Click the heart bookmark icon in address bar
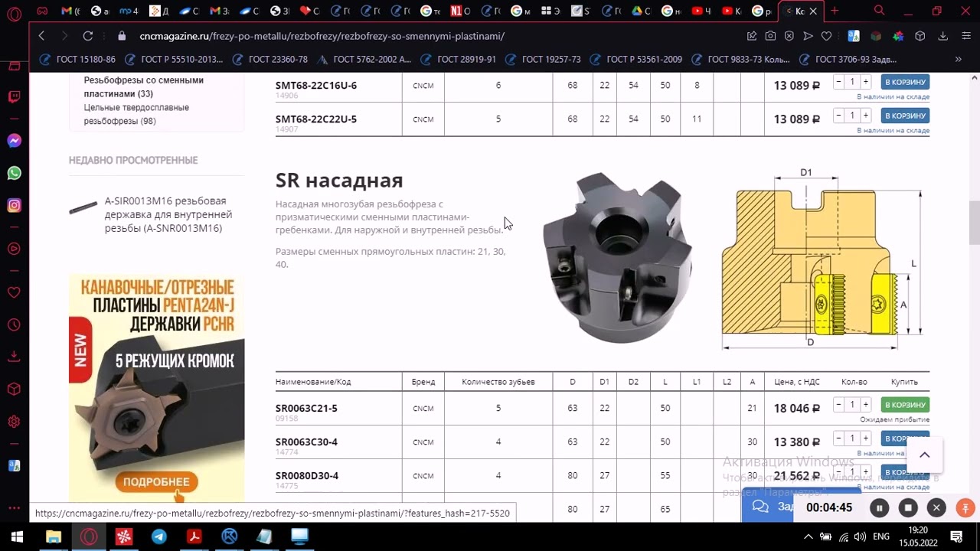Viewport: 980px width, 551px height. pyautogui.click(x=826, y=36)
